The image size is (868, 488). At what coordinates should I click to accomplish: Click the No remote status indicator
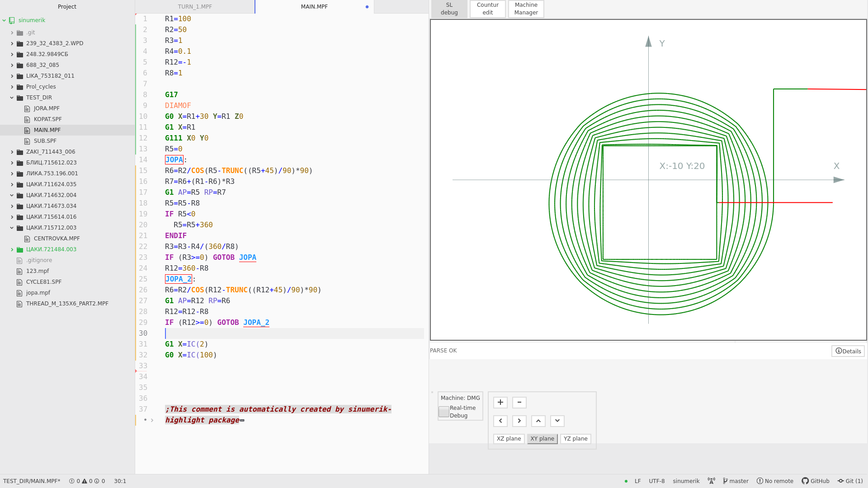[775, 481]
